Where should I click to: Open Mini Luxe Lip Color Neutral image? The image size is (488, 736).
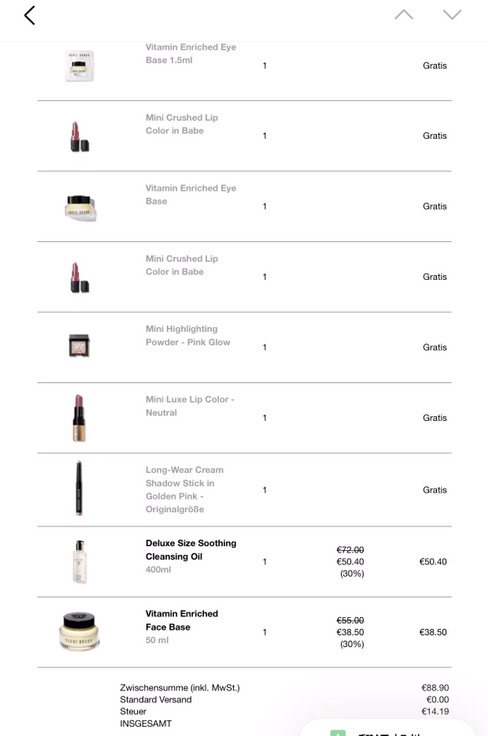(79, 417)
